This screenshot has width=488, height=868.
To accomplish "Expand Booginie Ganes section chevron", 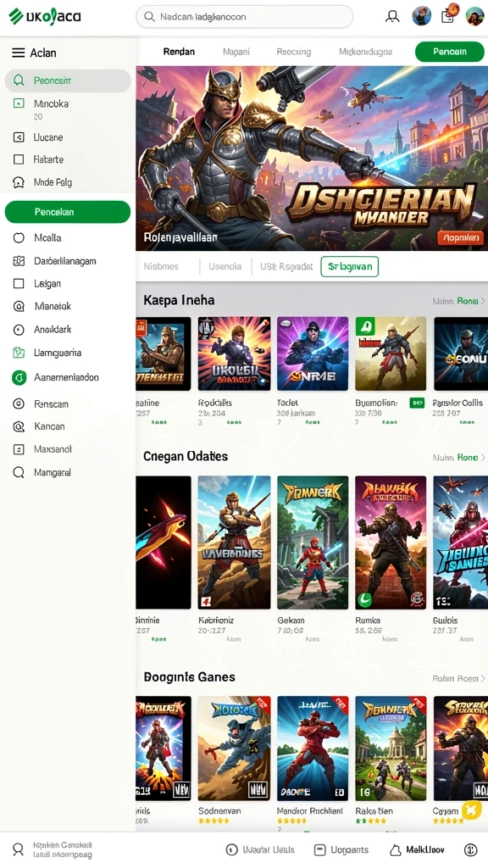I will click(x=482, y=678).
